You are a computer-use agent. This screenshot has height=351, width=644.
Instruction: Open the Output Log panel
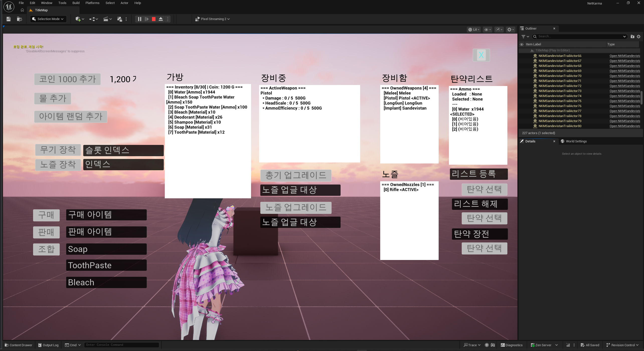48,345
